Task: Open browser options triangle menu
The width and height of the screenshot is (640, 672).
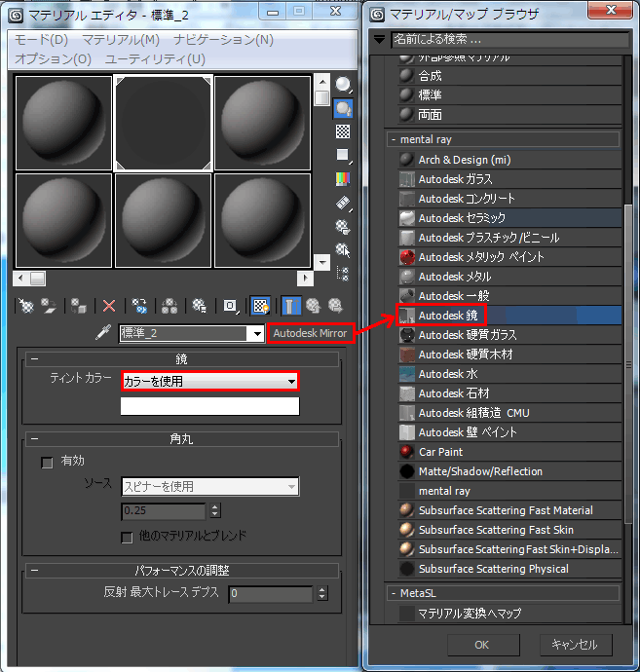Action: point(379,39)
